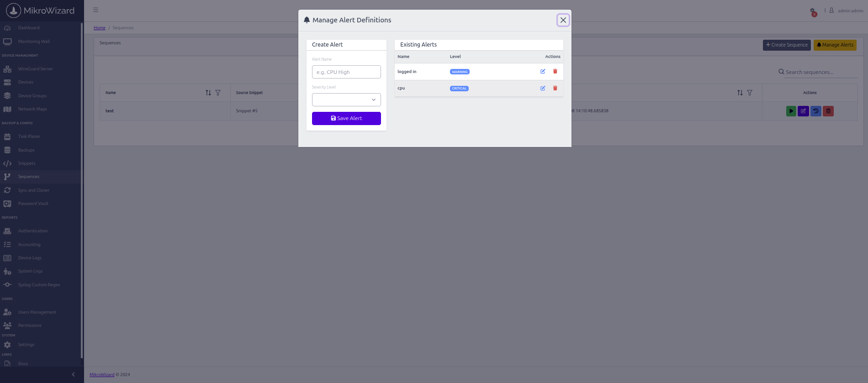Filter the Name column
Screen dimensions: 868x383
(x=218, y=93)
